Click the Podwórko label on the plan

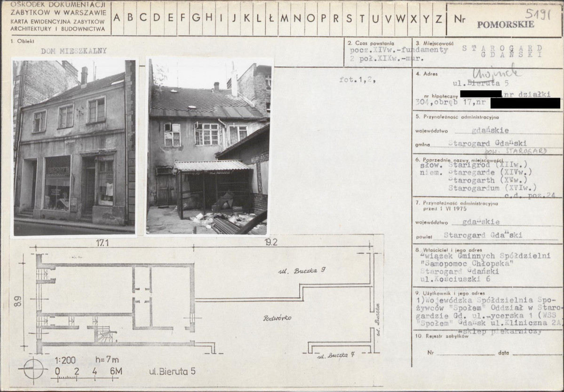277,318
